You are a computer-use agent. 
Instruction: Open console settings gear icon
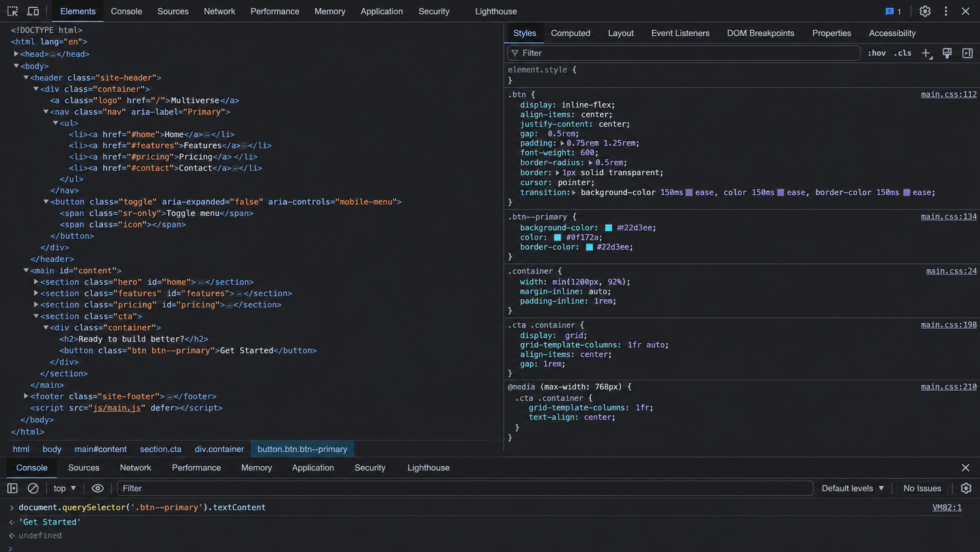click(966, 488)
